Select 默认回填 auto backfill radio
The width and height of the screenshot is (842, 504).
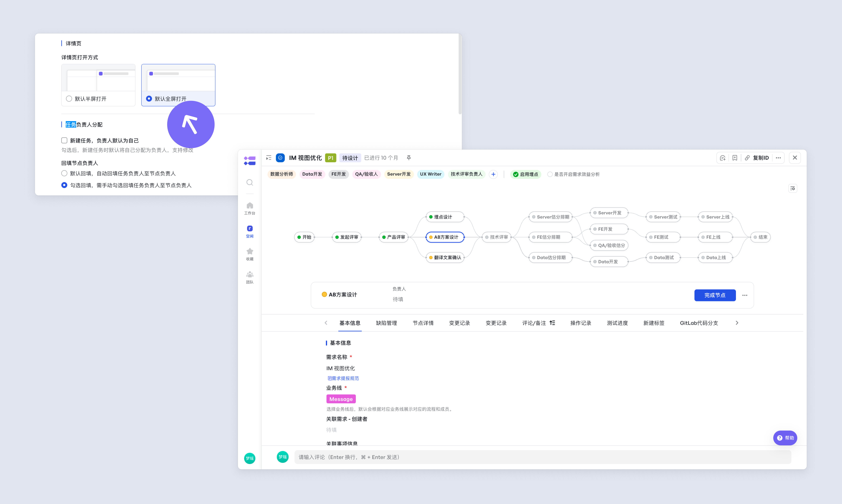(64, 174)
